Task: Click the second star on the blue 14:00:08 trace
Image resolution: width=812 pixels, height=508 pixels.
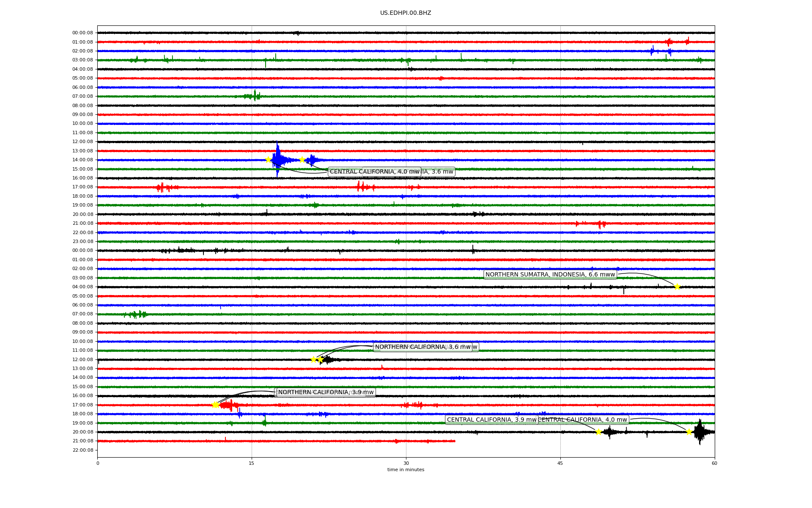Action: (302, 160)
